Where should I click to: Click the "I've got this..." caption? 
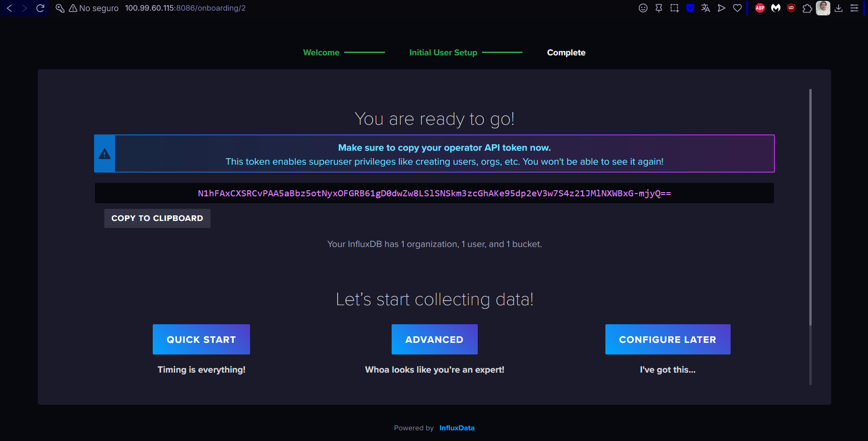668,370
